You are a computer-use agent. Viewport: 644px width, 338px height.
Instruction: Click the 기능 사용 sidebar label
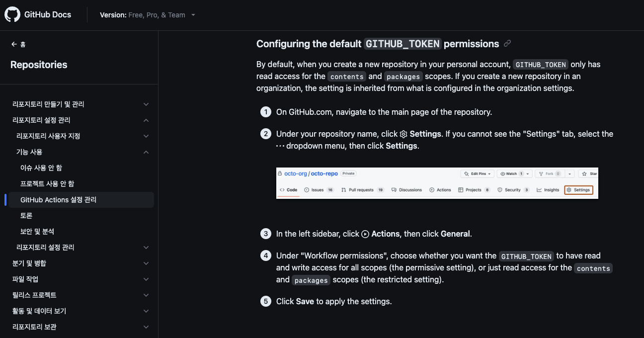[29, 152]
